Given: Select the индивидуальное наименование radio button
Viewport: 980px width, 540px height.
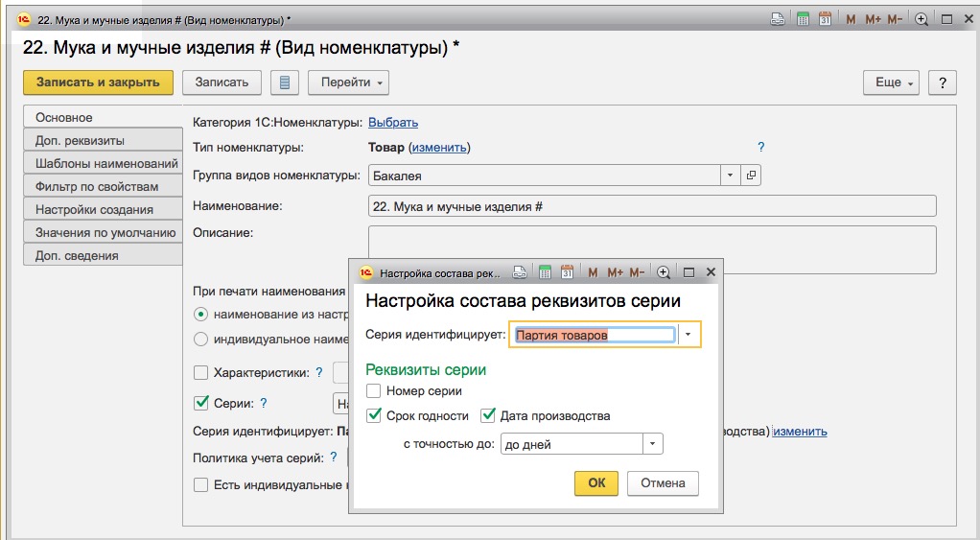Looking at the screenshot, I should coord(200,340).
